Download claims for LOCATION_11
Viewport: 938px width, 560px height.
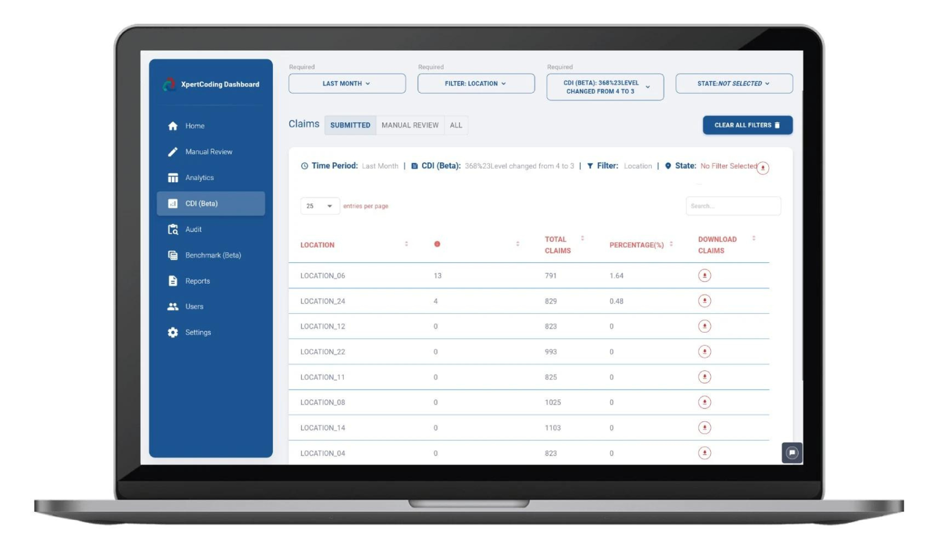pyautogui.click(x=705, y=377)
